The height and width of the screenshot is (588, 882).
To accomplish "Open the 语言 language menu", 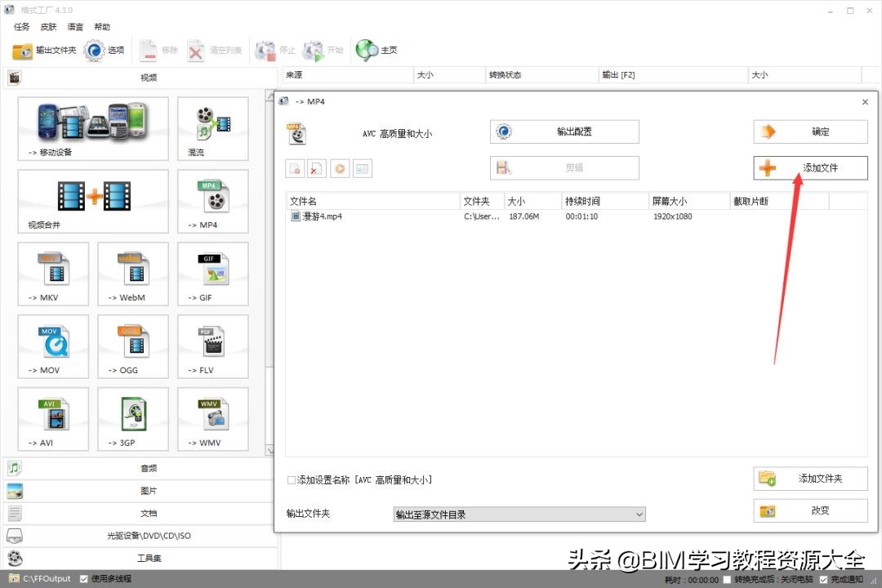I will pos(74,26).
